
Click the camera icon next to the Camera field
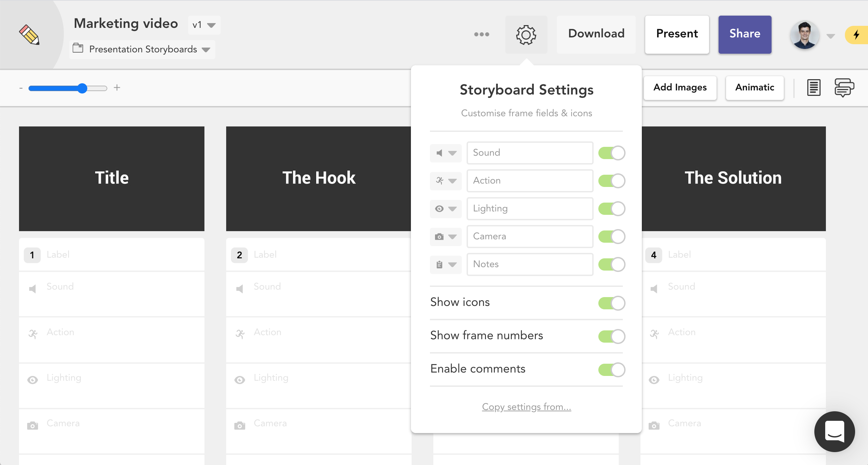(440, 237)
